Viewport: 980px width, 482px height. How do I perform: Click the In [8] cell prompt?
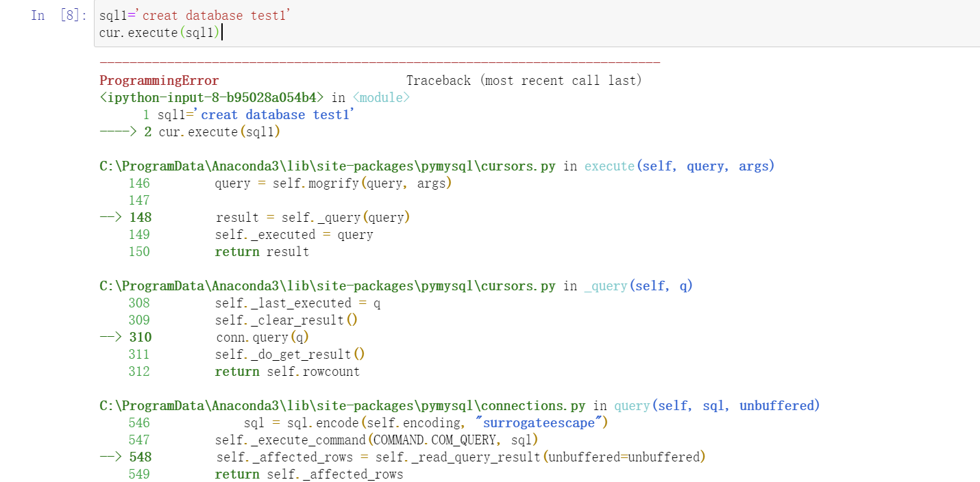tap(58, 15)
